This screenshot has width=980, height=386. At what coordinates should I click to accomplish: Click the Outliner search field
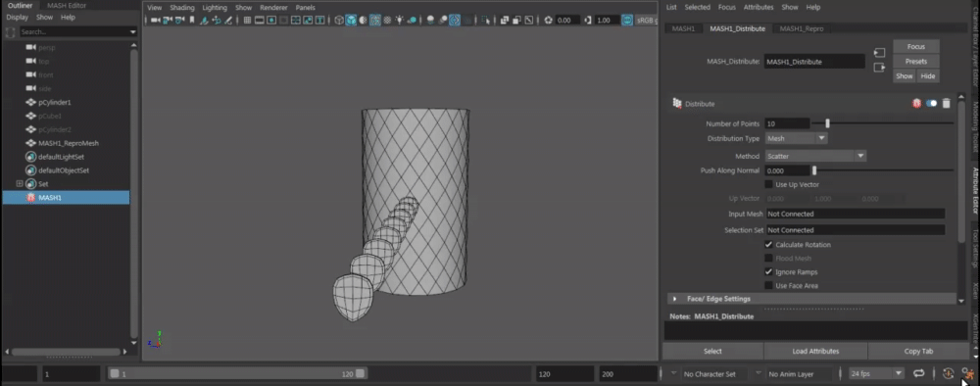point(73,31)
